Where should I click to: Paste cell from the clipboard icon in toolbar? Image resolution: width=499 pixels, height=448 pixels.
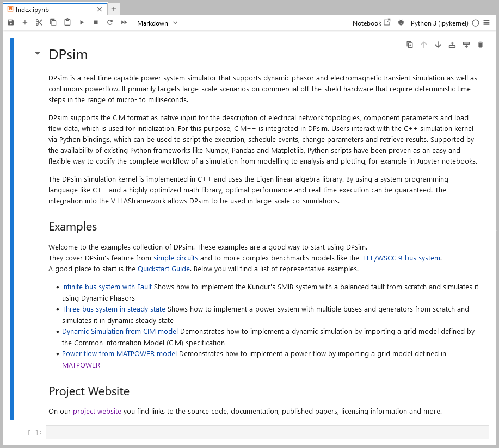pos(67,23)
